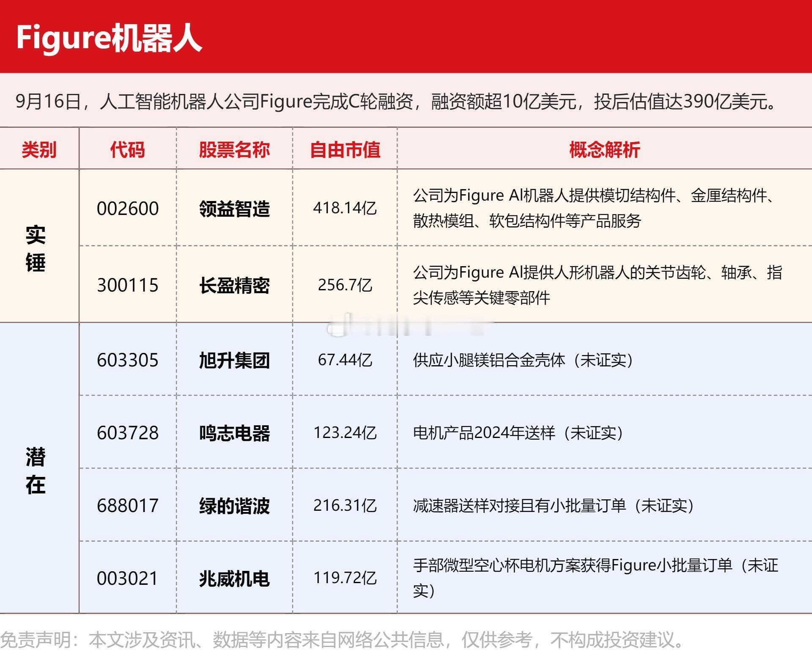
Task: Click market value '123.24亿'
Action: [345, 432]
